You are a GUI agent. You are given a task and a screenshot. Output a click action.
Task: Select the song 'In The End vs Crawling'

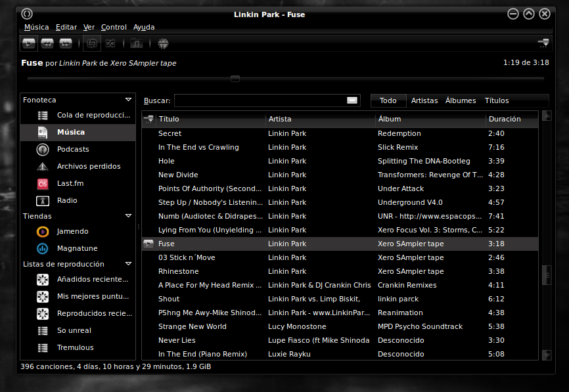[198, 147]
